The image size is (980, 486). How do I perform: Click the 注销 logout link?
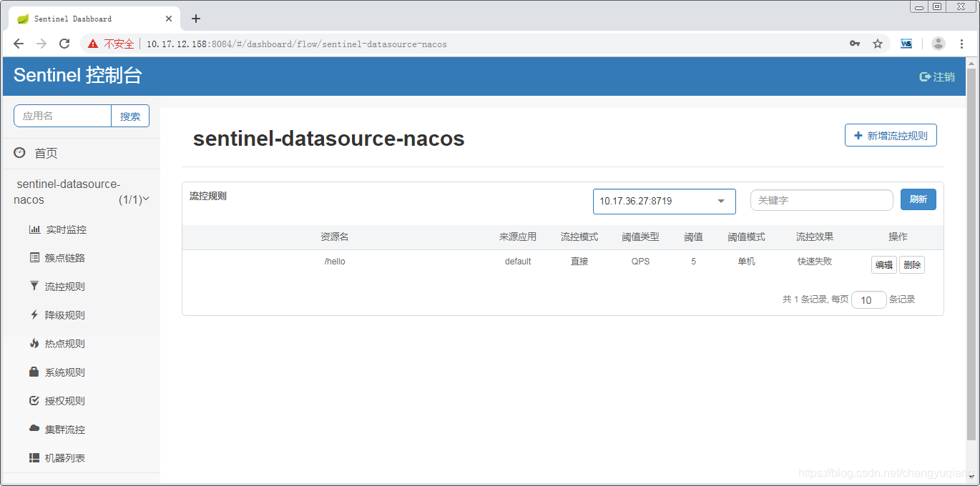point(937,76)
